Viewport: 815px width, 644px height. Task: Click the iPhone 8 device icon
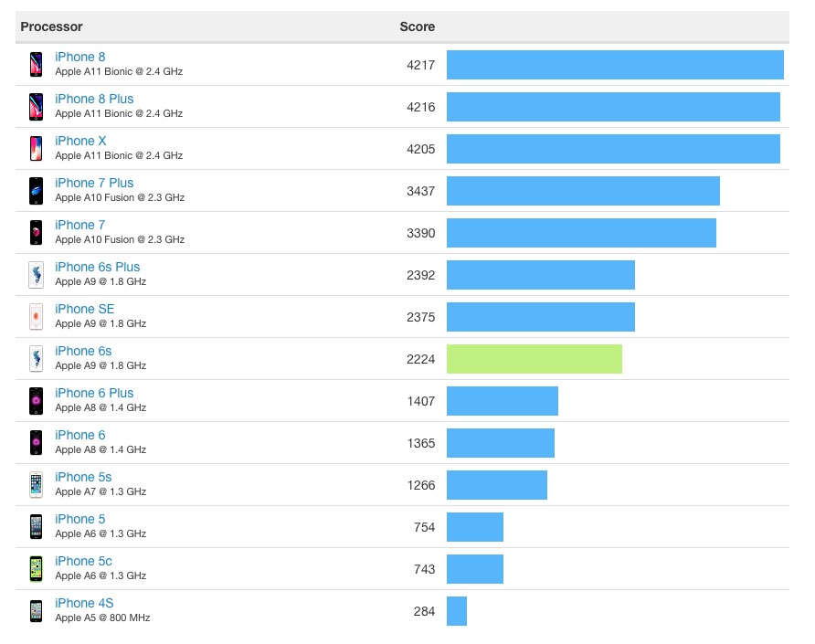click(36, 64)
